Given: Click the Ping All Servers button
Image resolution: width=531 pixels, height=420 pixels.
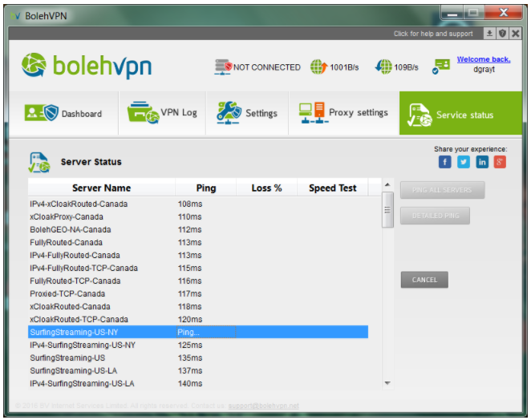Looking at the screenshot, I should (442, 190).
